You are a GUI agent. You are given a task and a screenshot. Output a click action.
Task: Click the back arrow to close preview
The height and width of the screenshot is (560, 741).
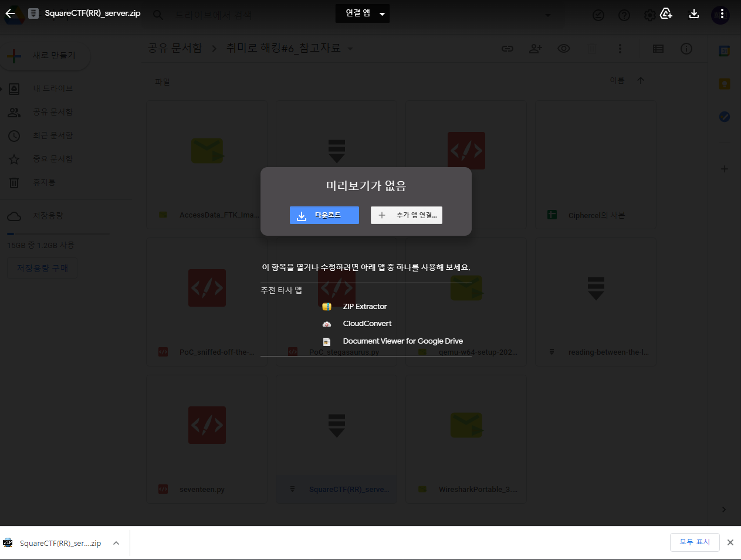tap(10, 13)
